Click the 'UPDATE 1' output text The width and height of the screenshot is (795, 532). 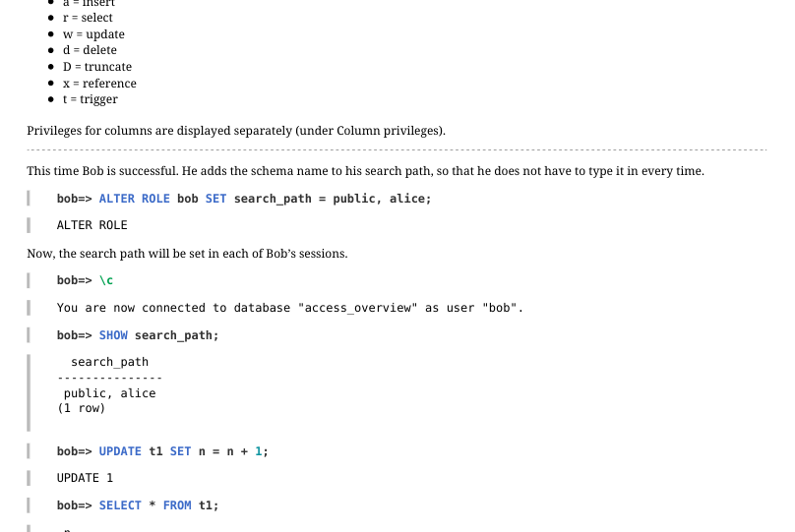pyautogui.click(x=85, y=478)
